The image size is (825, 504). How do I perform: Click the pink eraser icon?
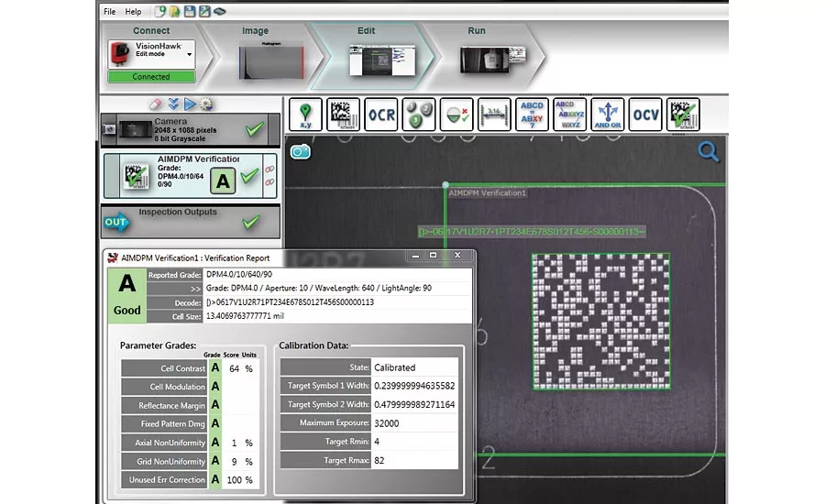click(155, 104)
